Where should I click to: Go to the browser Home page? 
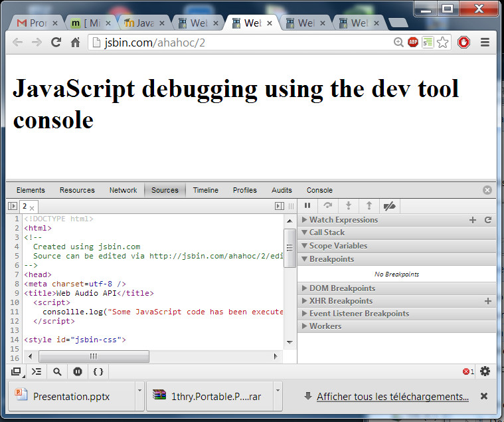[x=75, y=42]
